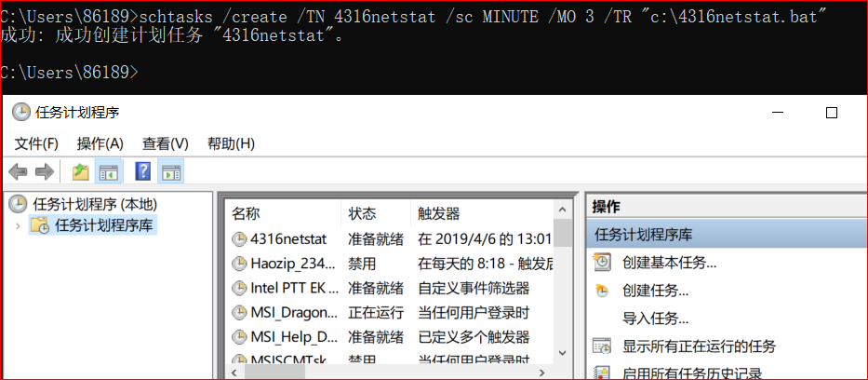Choose 启用所有任务历史记录 action

pyautogui.click(x=692, y=373)
